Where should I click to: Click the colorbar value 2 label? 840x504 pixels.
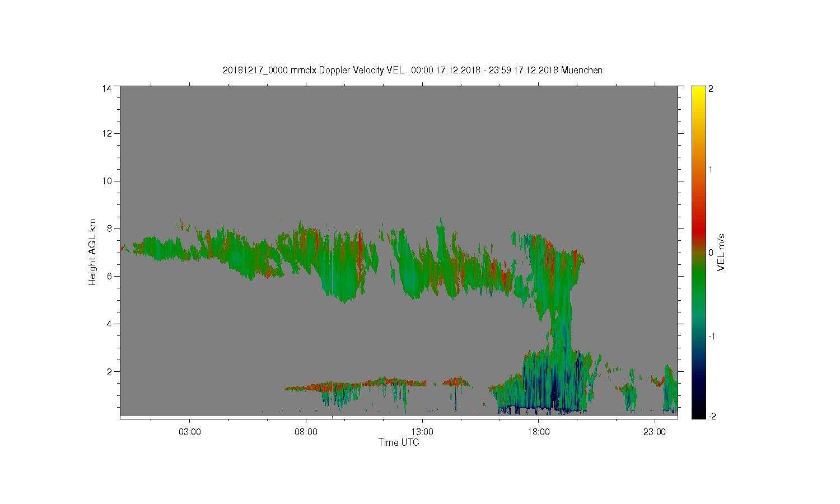point(711,88)
